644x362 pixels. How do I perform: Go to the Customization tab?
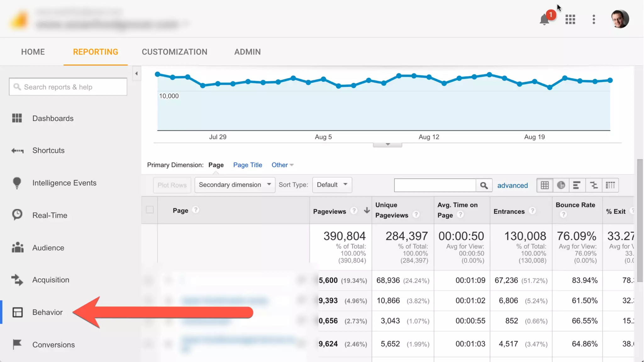click(x=175, y=52)
